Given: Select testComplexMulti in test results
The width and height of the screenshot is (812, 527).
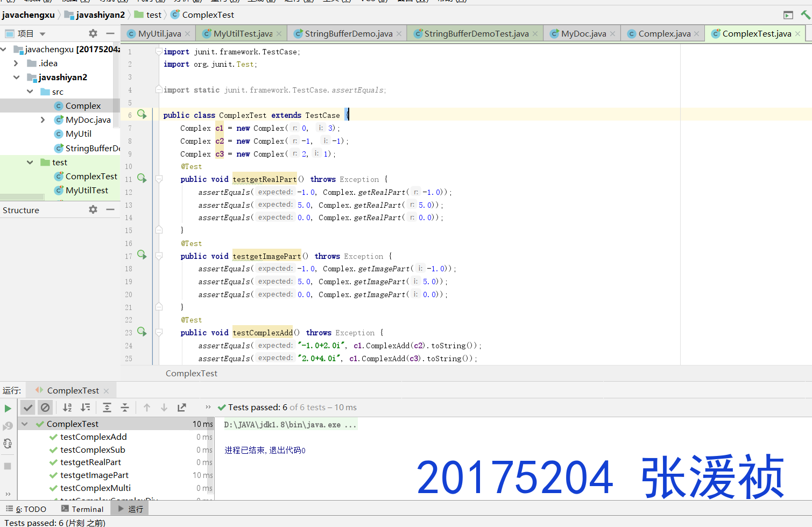Looking at the screenshot, I should coord(95,488).
